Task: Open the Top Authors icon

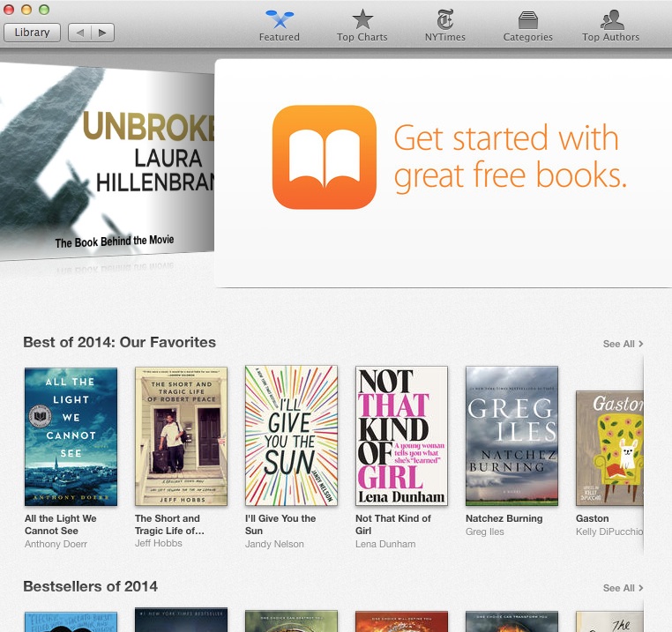Action: [611, 19]
